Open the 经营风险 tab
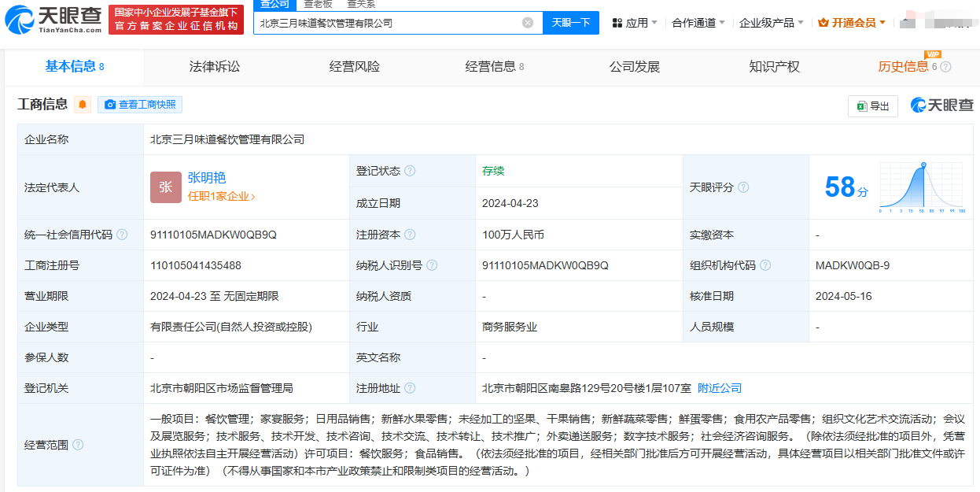 (354, 67)
